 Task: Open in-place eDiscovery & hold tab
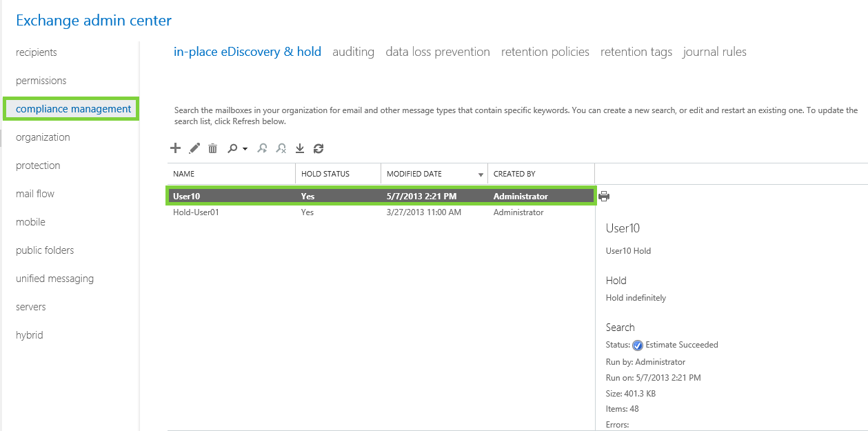pos(248,52)
